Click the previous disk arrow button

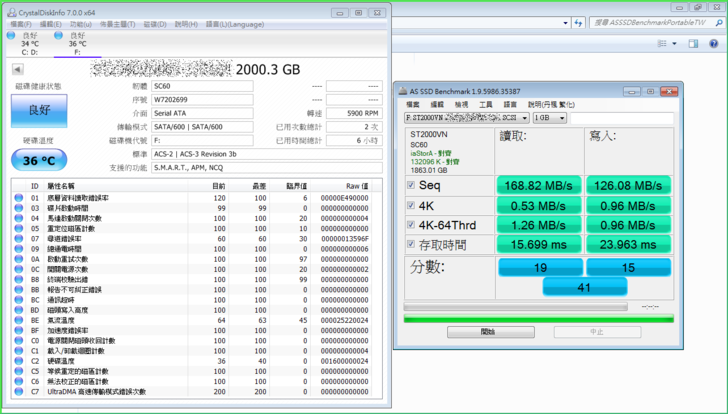click(x=18, y=70)
